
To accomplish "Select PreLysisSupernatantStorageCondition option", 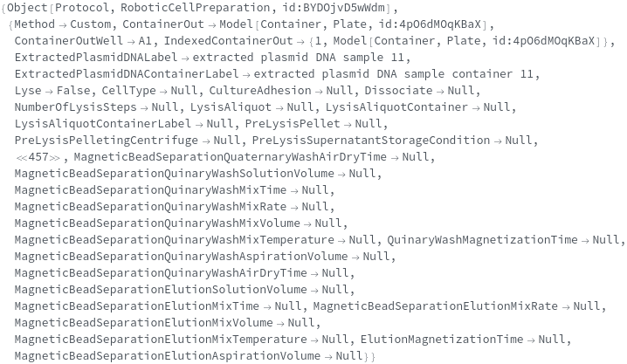I will coord(371,141).
